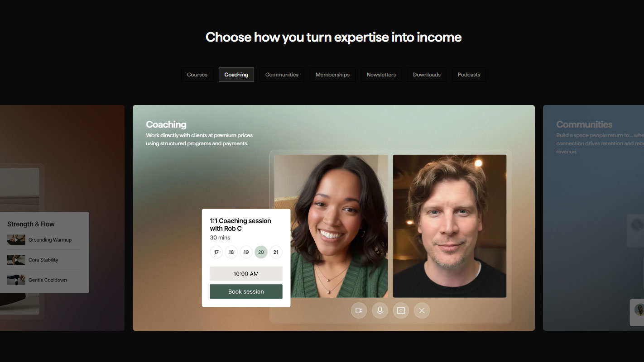Click the screen share icon
This screenshot has width=644, height=362.
(x=401, y=310)
